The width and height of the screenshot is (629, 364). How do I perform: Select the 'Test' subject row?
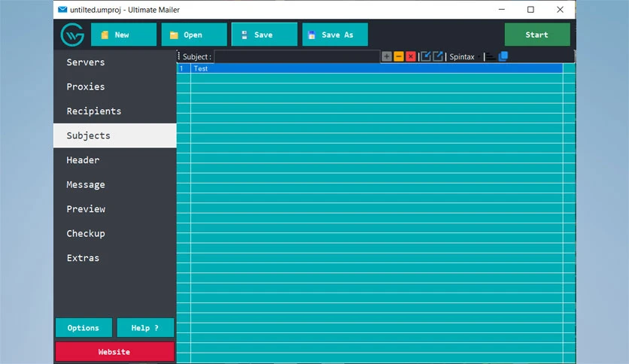coord(376,68)
